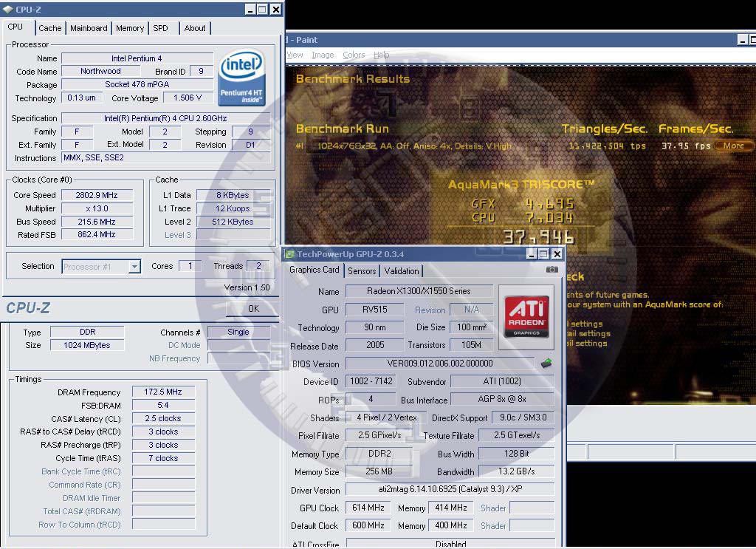The image size is (756, 549).
Task: Click the FSB:DRAM ratio value 5:4
Action: coord(163,405)
